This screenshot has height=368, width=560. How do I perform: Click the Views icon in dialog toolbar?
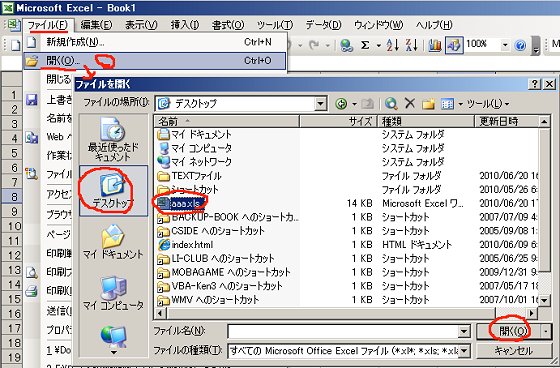447,104
